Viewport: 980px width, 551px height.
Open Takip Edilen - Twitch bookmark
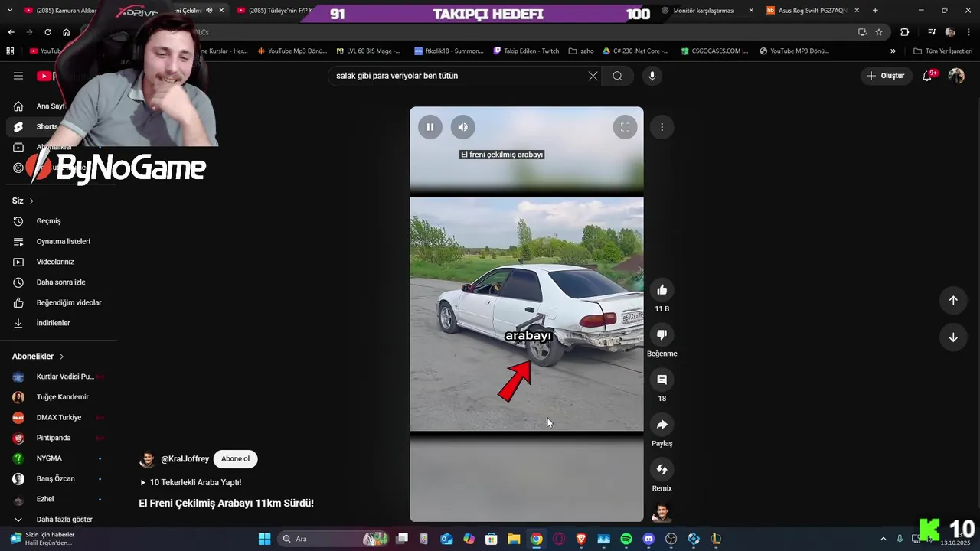pyautogui.click(x=526, y=51)
